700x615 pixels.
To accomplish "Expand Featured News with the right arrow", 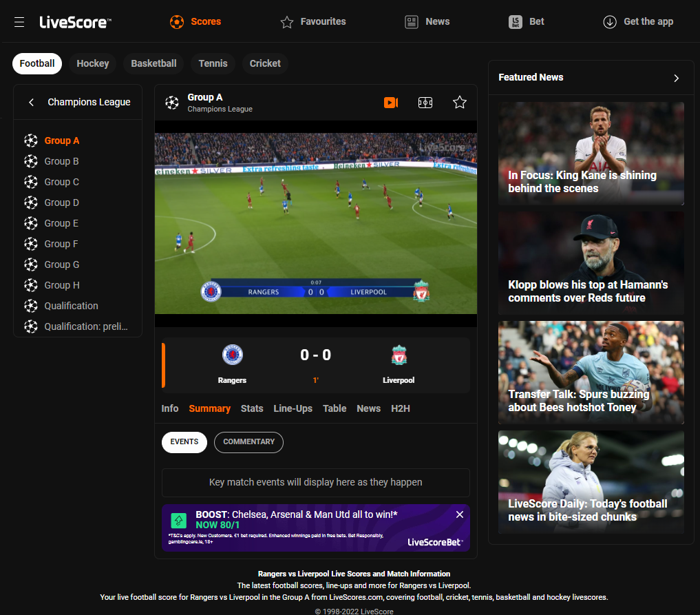I will [676, 77].
